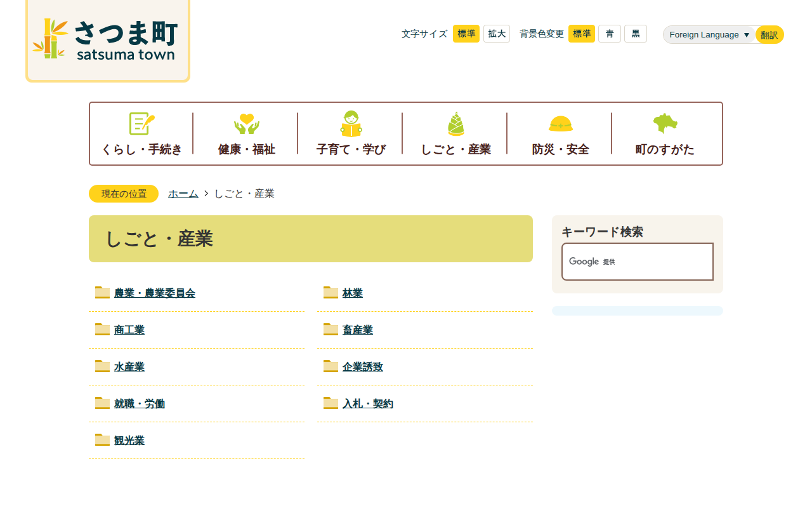Click the 健康・福祉 heart hands icon

(247, 123)
